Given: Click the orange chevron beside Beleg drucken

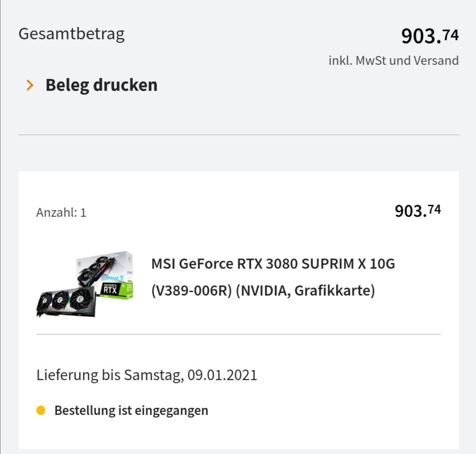Looking at the screenshot, I should click(30, 85).
